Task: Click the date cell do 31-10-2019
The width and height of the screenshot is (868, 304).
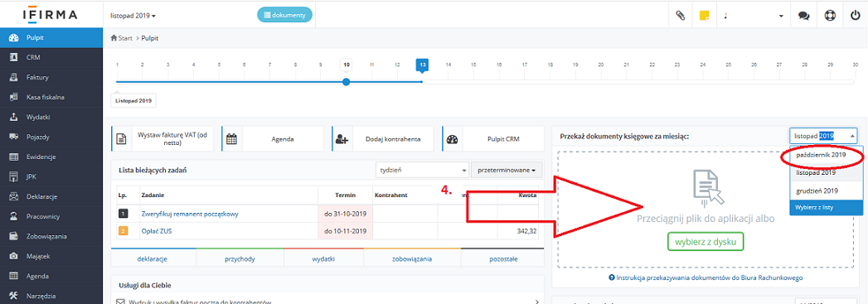Action: tap(346, 214)
